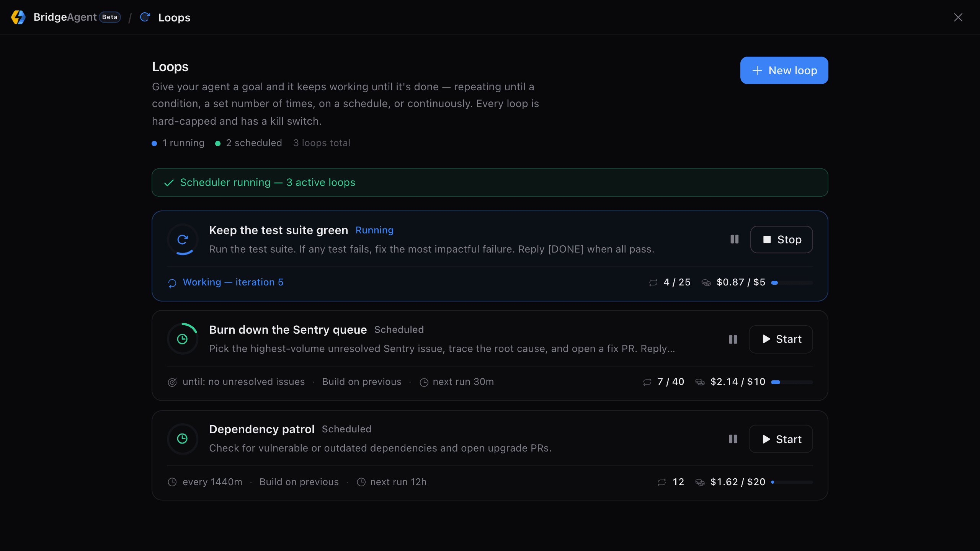Click the 2 scheduled status indicator
The height and width of the screenshot is (551, 980).
(x=248, y=143)
